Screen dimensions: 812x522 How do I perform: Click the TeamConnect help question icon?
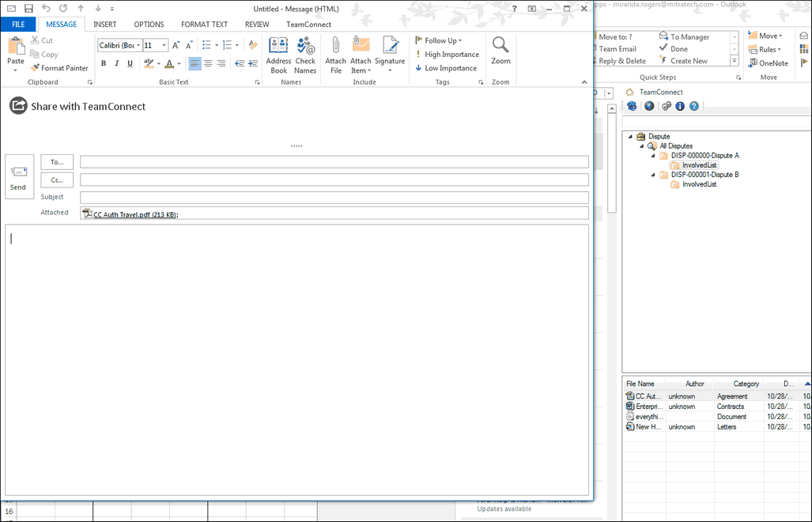point(694,106)
